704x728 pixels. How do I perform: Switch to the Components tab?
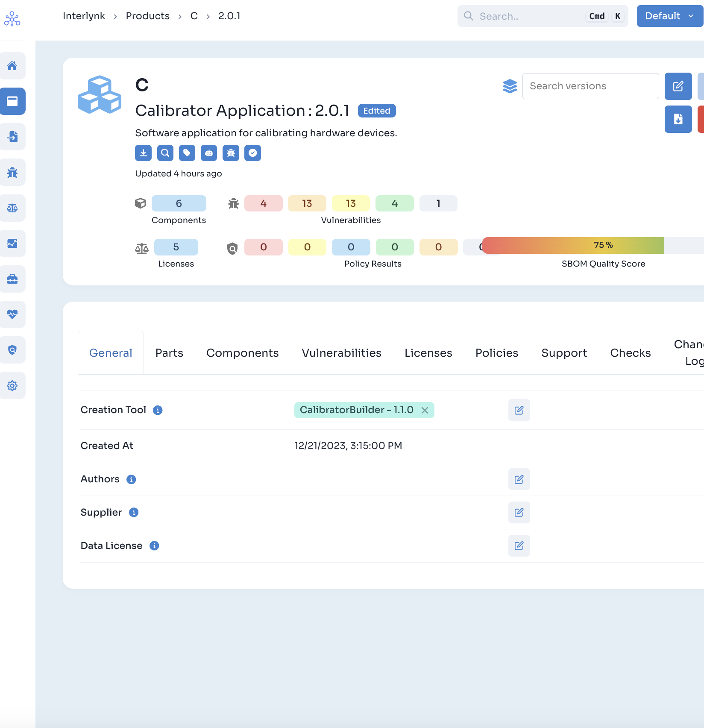click(243, 353)
